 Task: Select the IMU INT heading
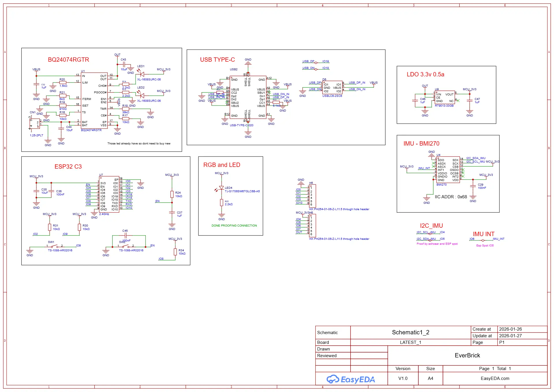coord(484,234)
